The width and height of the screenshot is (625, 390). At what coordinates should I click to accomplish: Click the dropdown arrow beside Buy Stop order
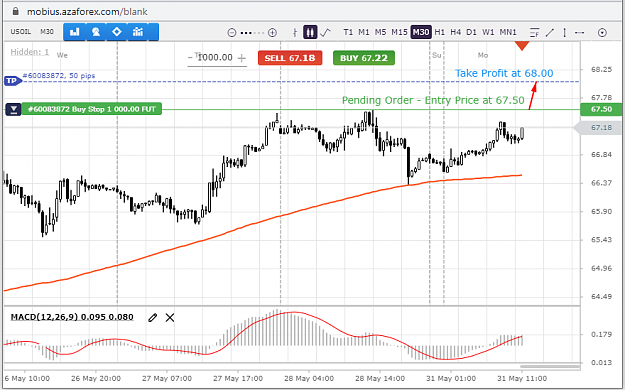(x=13, y=109)
